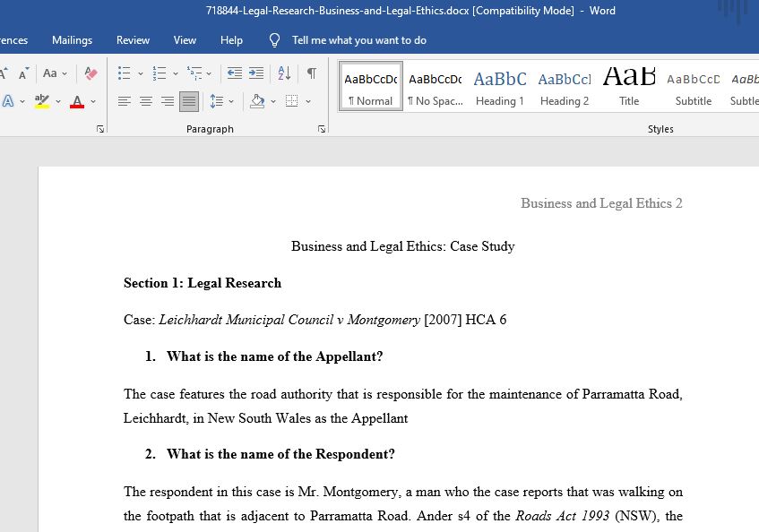This screenshot has width=759, height=532.
Task: Apply yellow text highlight color
Action: tap(41, 101)
